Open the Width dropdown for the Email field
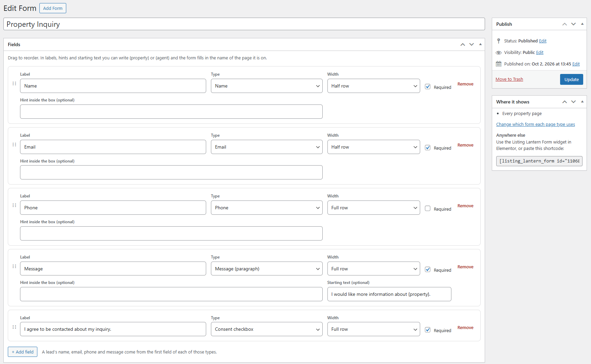Image resolution: width=591 pixels, height=364 pixels. coord(374,147)
